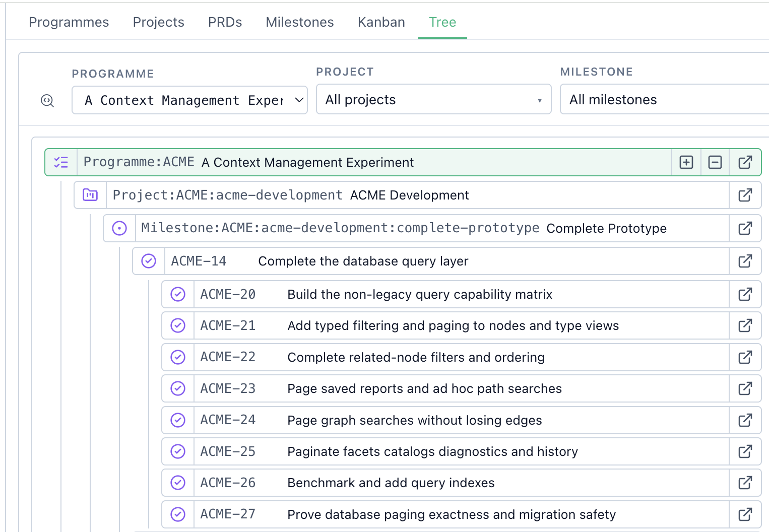Expand all nodes with plus icon
Image resolution: width=769 pixels, height=532 pixels.
click(686, 162)
